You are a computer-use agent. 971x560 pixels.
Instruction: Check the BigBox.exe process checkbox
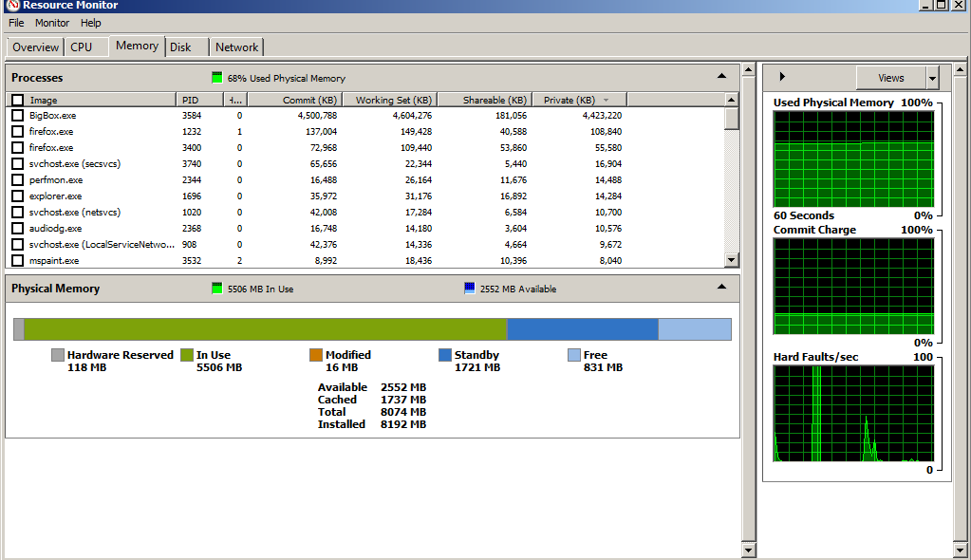click(x=17, y=115)
